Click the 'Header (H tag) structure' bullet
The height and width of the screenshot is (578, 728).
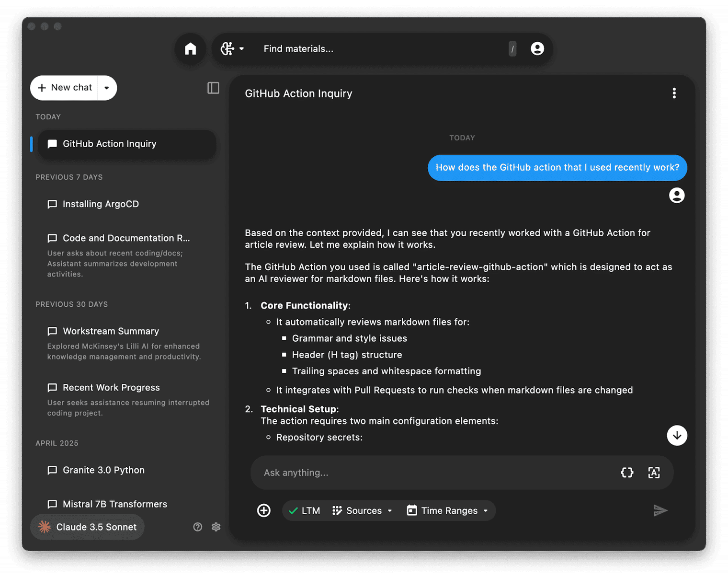(347, 355)
